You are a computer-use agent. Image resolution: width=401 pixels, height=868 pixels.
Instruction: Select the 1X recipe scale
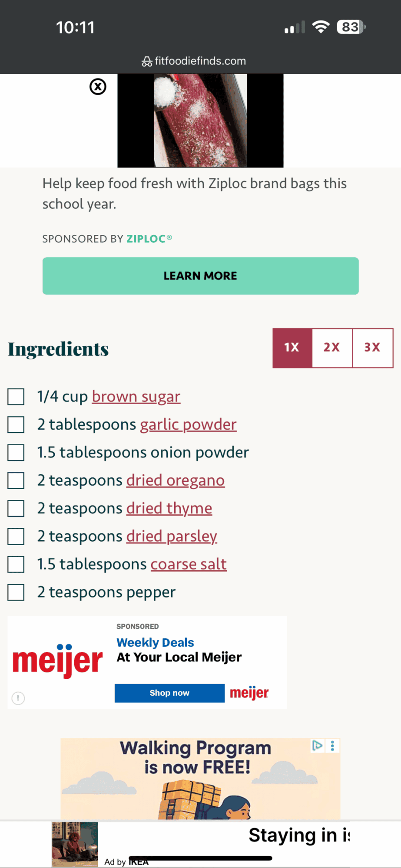point(292,348)
